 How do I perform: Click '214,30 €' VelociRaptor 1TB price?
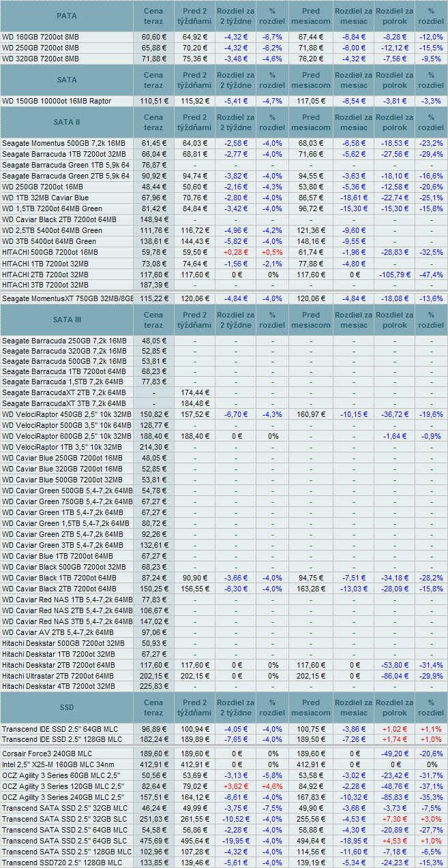click(x=153, y=447)
